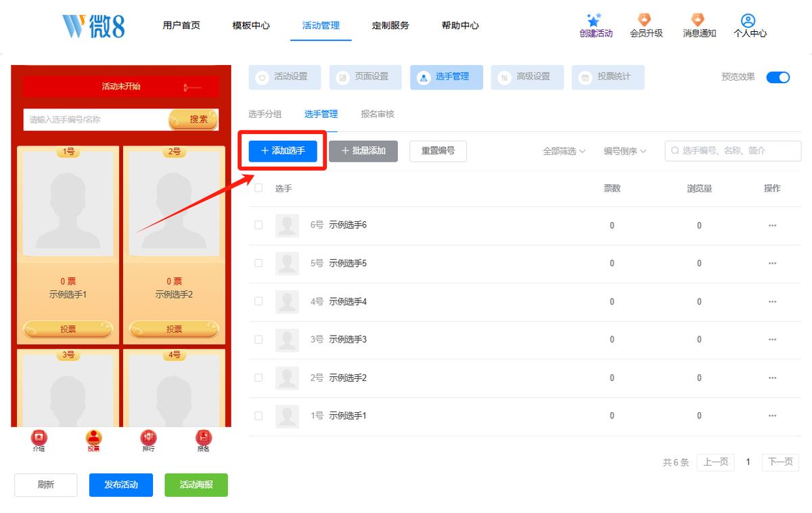Select checkbox for 示例选手4
This screenshot has height=513, width=812.
tap(258, 301)
